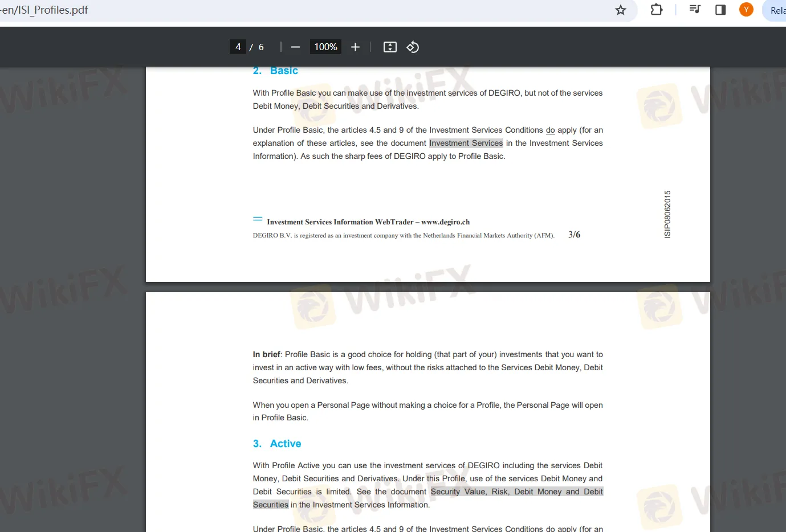This screenshot has height=532, width=786.
Task: Open the highlighted Investment Services link
Action: point(466,143)
